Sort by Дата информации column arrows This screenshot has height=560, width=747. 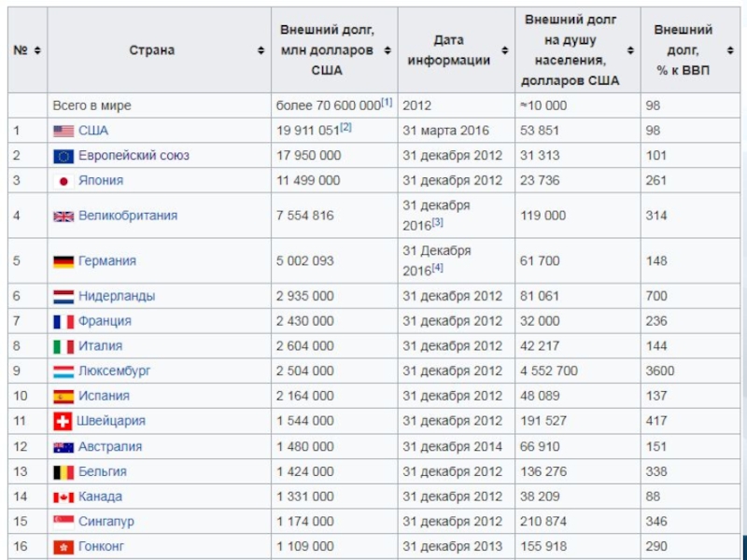[504, 50]
